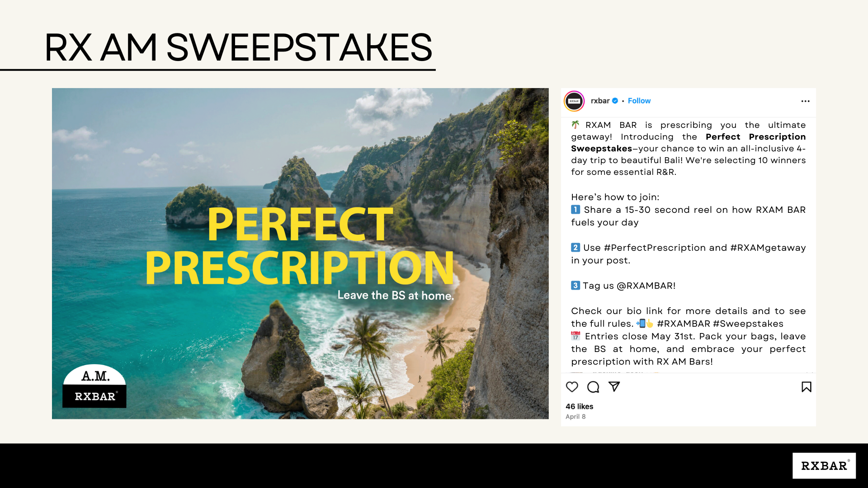This screenshot has width=868, height=488.
Task: Open the #RXAMBAR hashtag
Action: tap(684, 324)
